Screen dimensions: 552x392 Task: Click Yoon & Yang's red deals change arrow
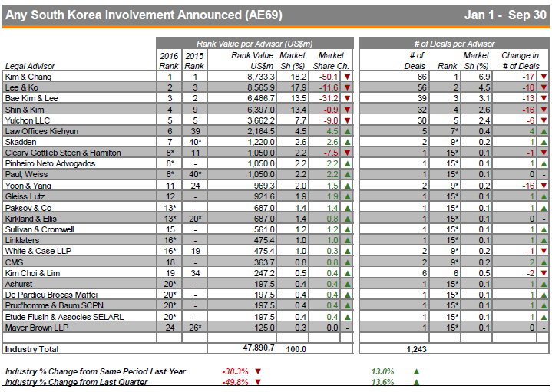coord(544,186)
